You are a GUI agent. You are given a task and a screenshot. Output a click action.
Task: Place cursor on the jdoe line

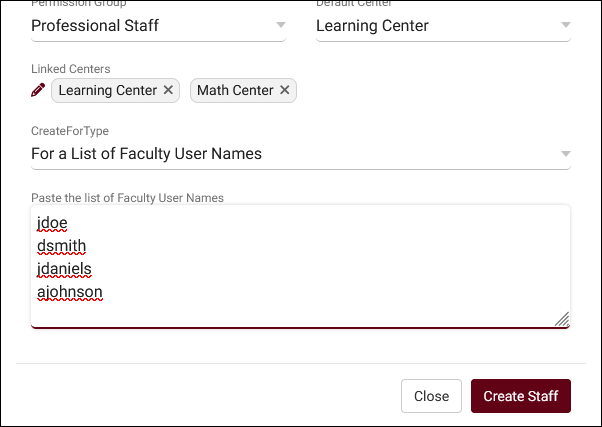coord(51,222)
